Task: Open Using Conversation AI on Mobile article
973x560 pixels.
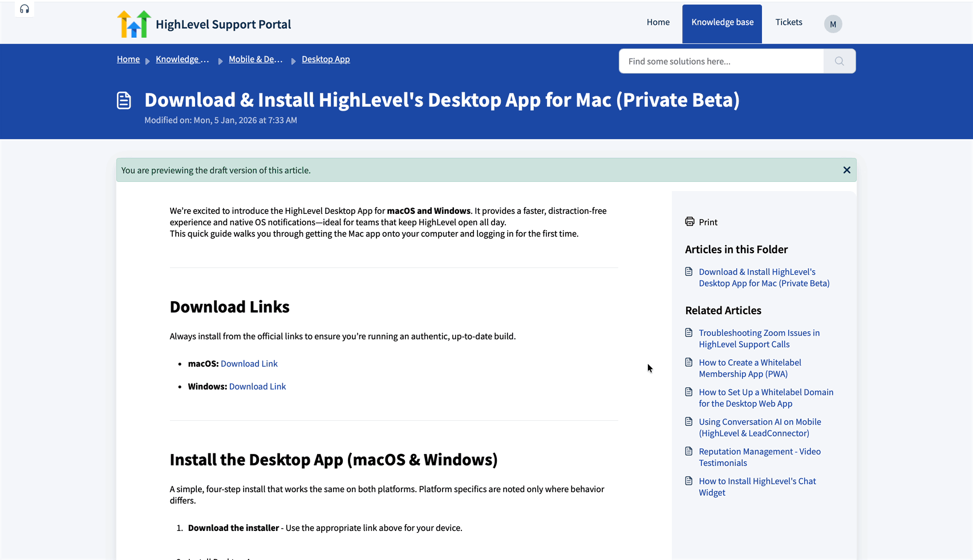Action: coord(760,428)
